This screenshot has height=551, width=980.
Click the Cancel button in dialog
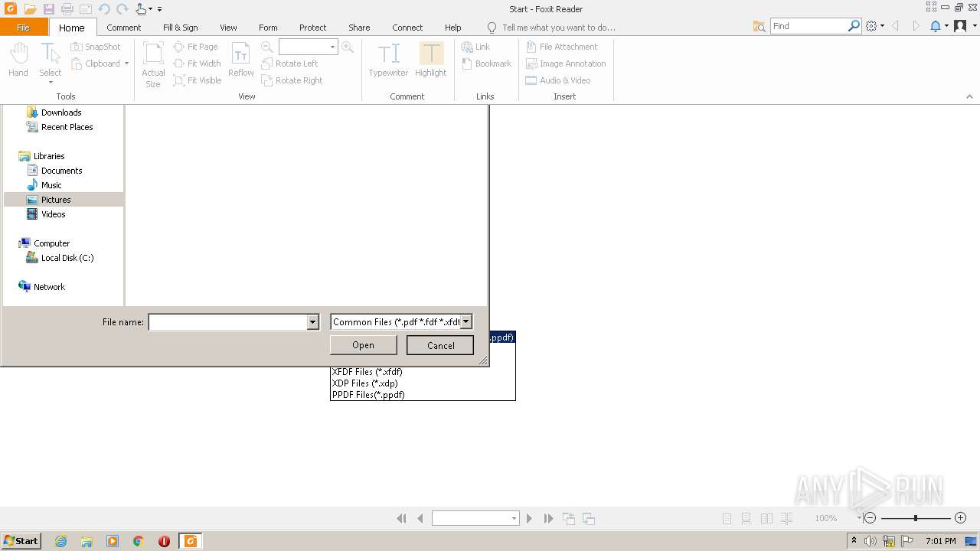(440, 345)
